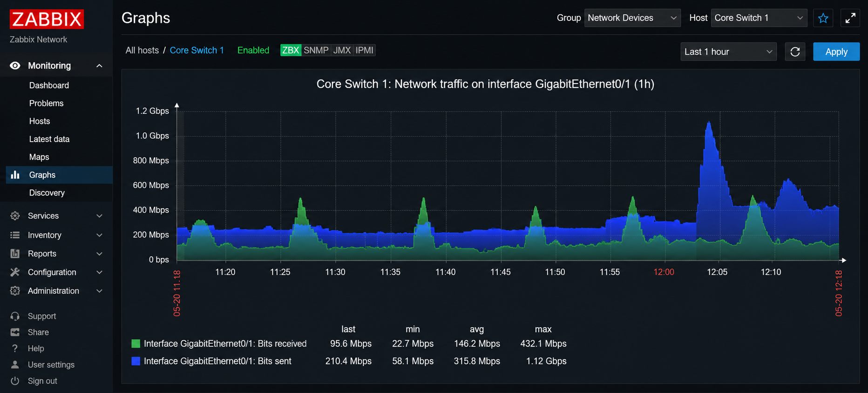The width and height of the screenshot is (868, 393).
Task: Click the avg value 146.2 Mbps
Action: (x=477, y=344)
